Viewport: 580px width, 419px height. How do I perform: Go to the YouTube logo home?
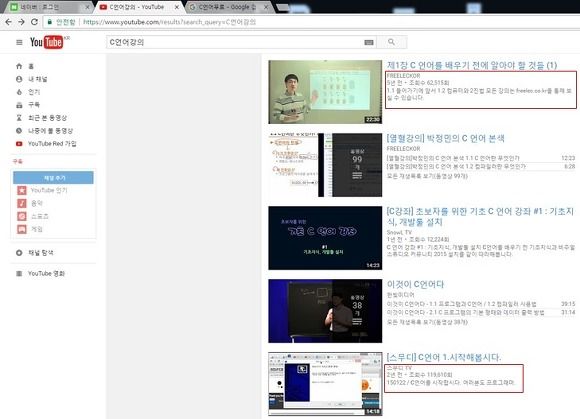tap(47, 42)
